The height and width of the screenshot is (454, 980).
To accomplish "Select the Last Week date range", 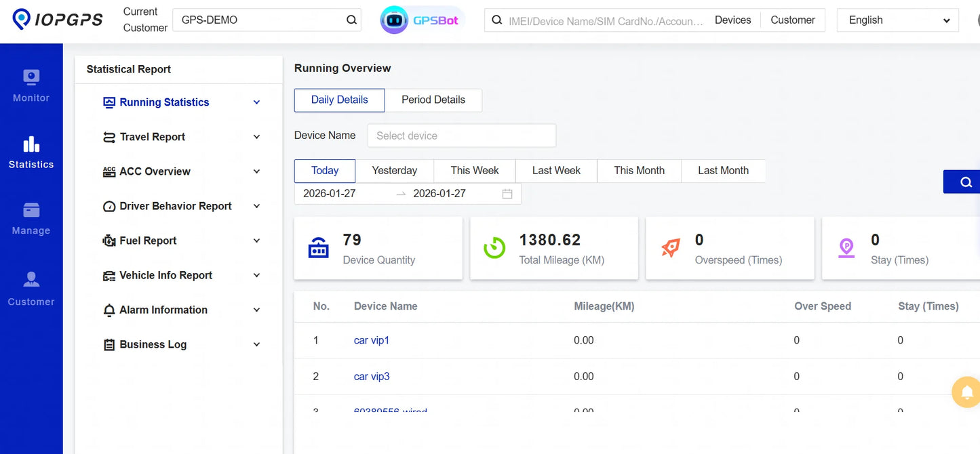I will [556, 171].
